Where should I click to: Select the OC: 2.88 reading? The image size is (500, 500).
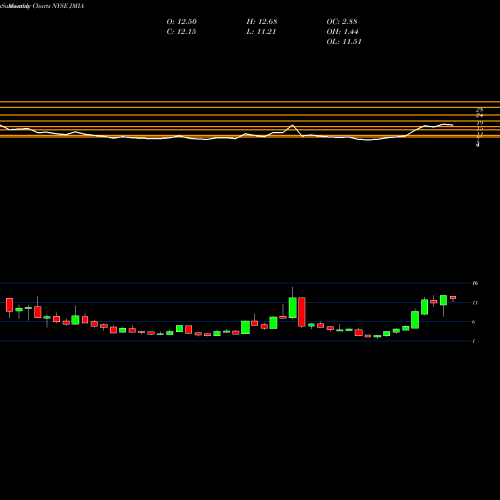click(x=342, y=22)
